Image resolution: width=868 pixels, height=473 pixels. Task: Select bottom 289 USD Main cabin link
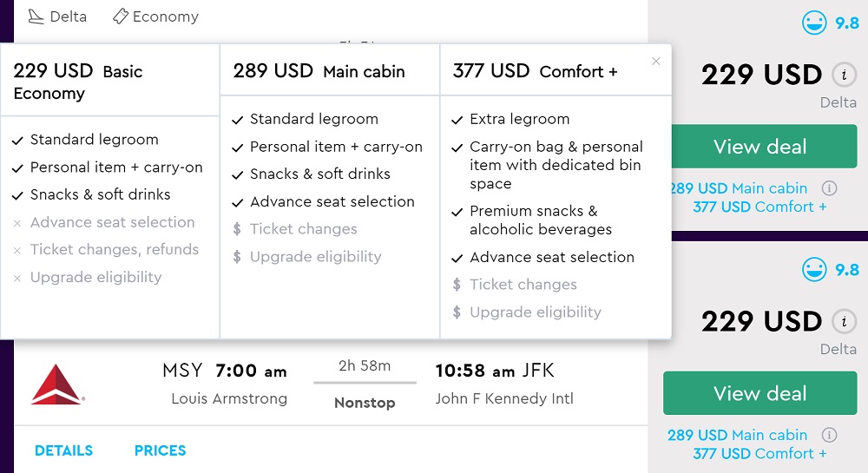coord(738,435)
